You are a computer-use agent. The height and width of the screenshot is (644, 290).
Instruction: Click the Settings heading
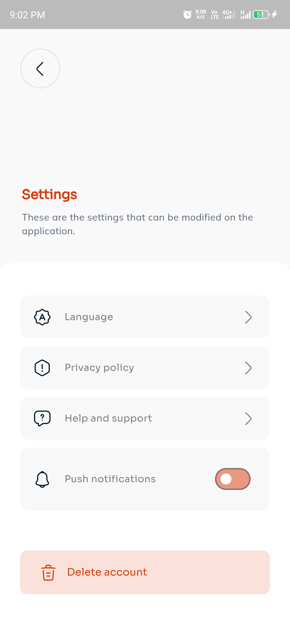[49, 194]
